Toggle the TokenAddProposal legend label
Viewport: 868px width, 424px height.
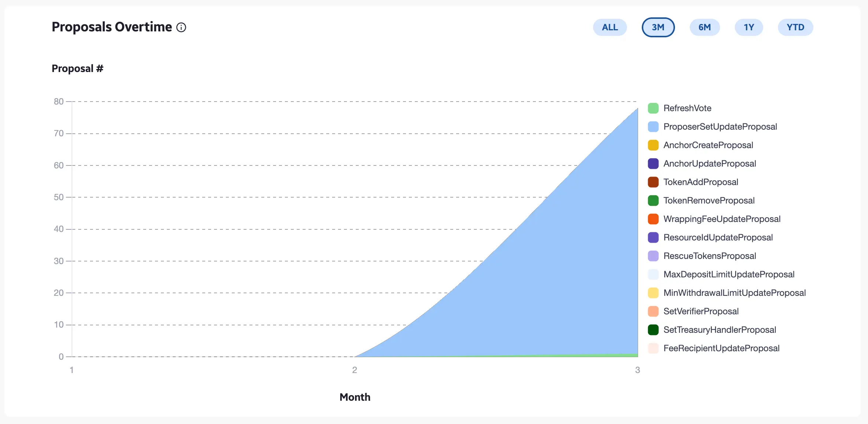(x=701, y=182)
